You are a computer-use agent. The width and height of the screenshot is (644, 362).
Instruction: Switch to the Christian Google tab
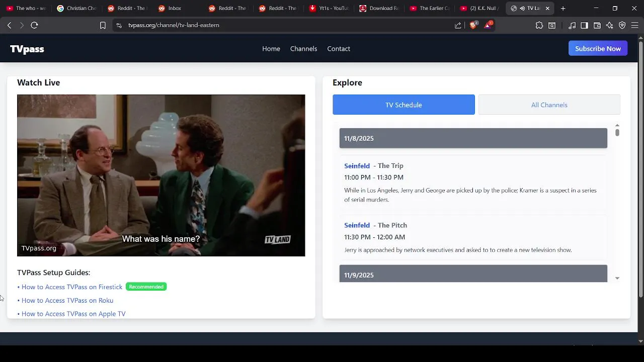76,8
